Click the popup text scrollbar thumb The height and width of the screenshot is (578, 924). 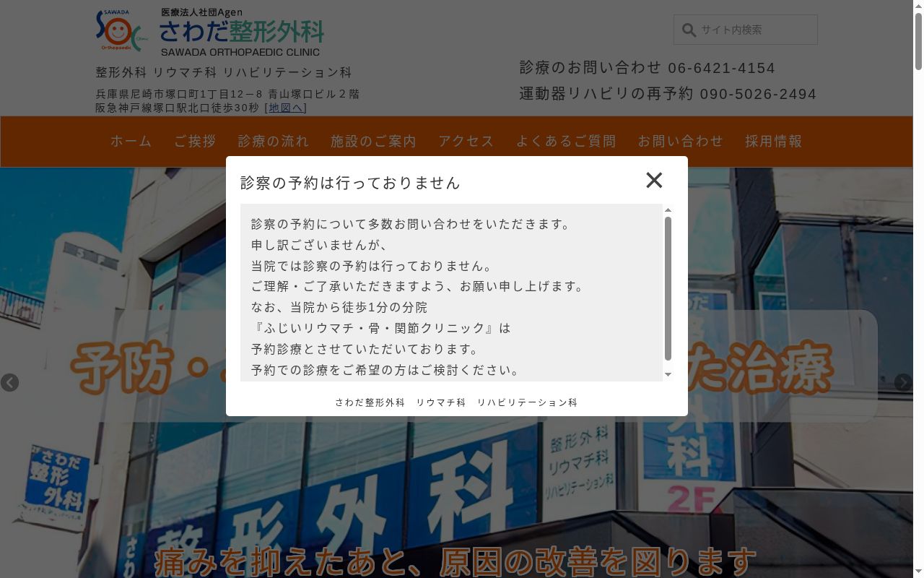click(668, 288)
